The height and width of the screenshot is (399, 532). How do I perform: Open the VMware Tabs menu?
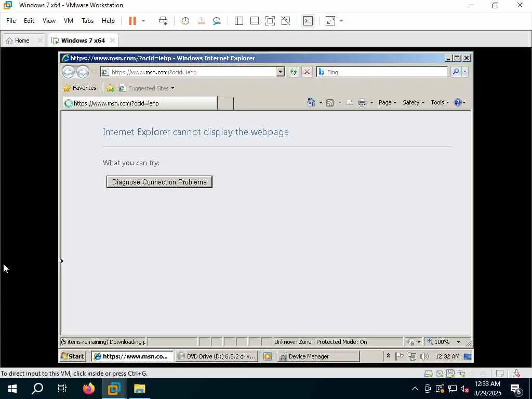(x=87, y=21)
